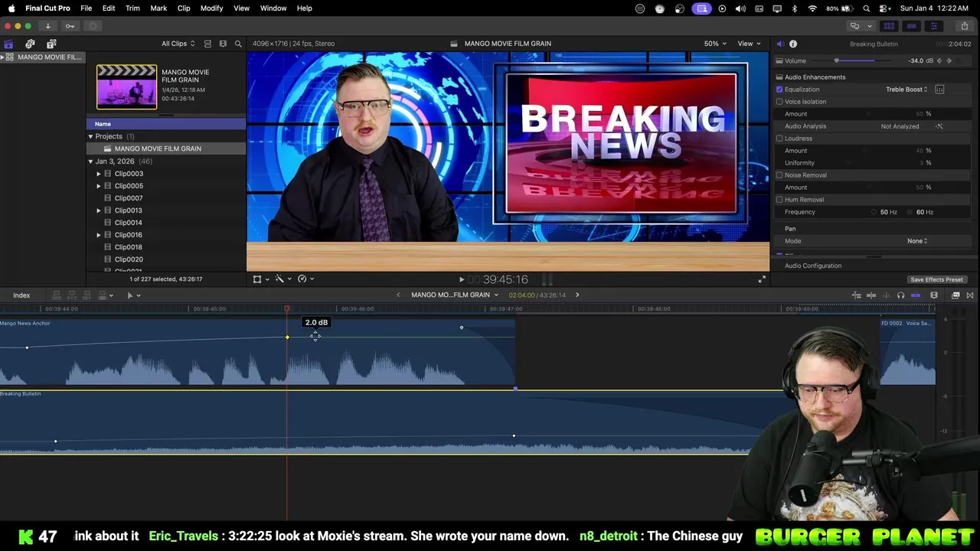980x551 pixels.
Task: Click the Save Effects Preset button
Action: click(x=936, y=279)
